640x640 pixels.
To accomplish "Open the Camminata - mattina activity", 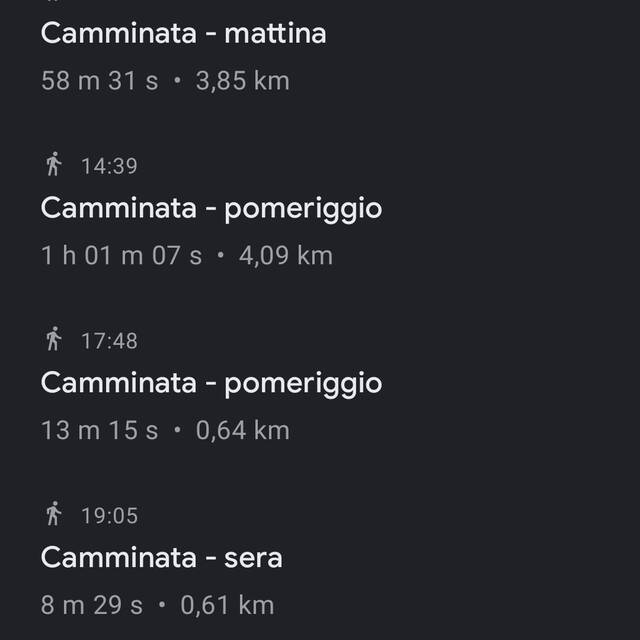I will [183, 33].
